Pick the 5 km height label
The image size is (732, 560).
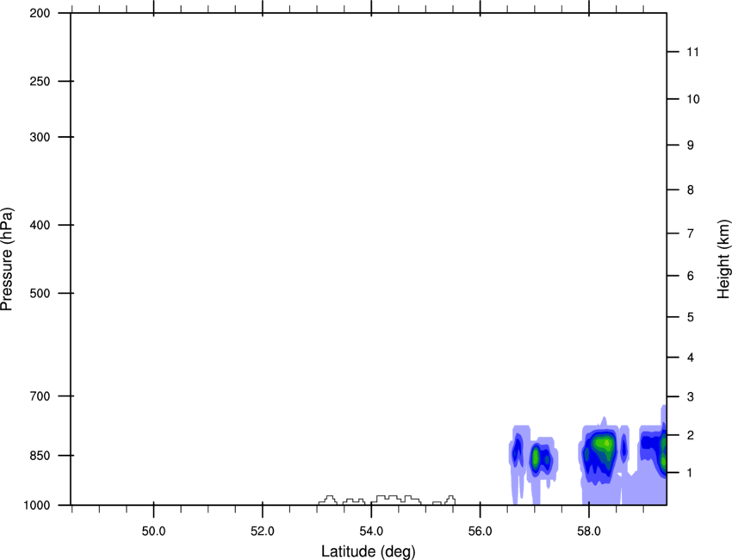pyautogui.click(x=690, y=317)
